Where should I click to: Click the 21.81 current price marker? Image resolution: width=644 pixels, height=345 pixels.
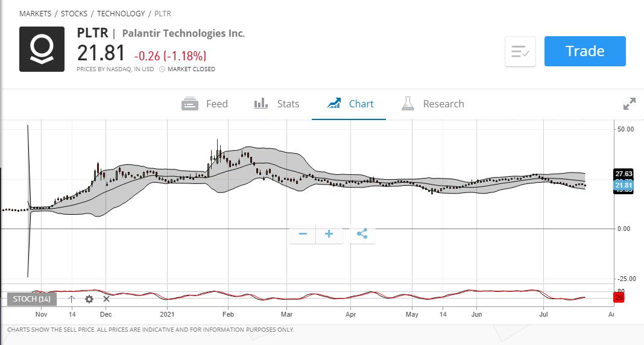pyautogui.click(x=623, y=185)
